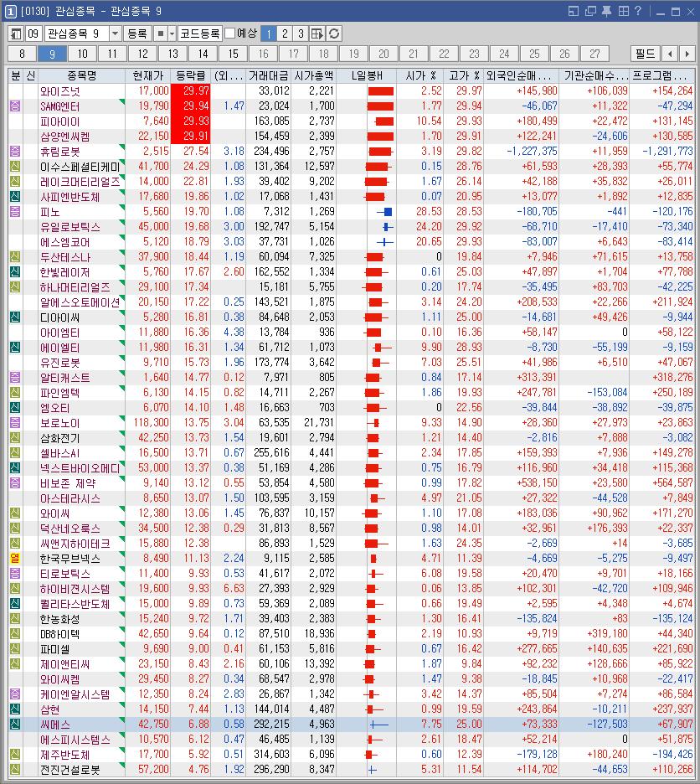The width and height of the screenshot is (700, 784).
Task: Click the 코드등록 button
Action: 200,34
